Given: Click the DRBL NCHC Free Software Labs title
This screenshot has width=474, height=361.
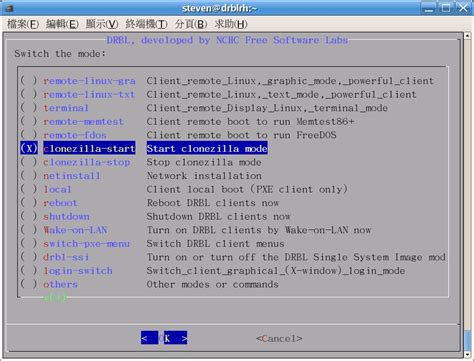Looking at the screenshot, I should 227,40.
